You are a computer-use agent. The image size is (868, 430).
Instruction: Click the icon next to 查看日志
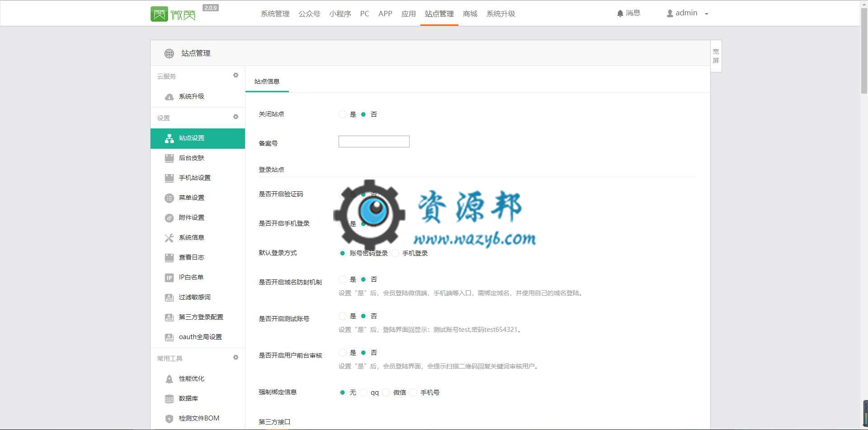[169, 258]
